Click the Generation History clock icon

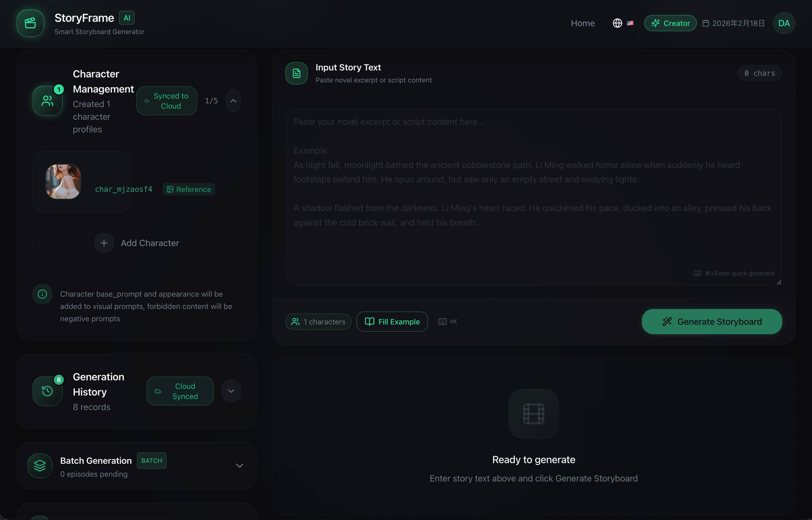[x=47, y=391]
